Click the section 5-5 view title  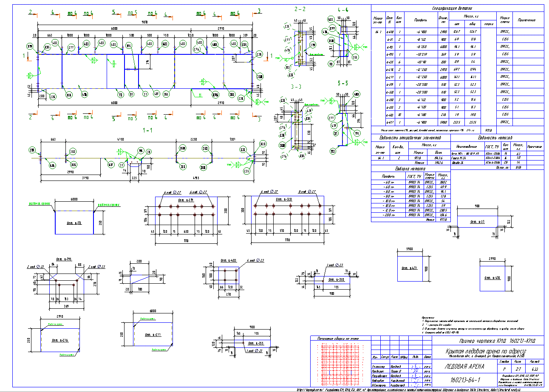point(342,83)
